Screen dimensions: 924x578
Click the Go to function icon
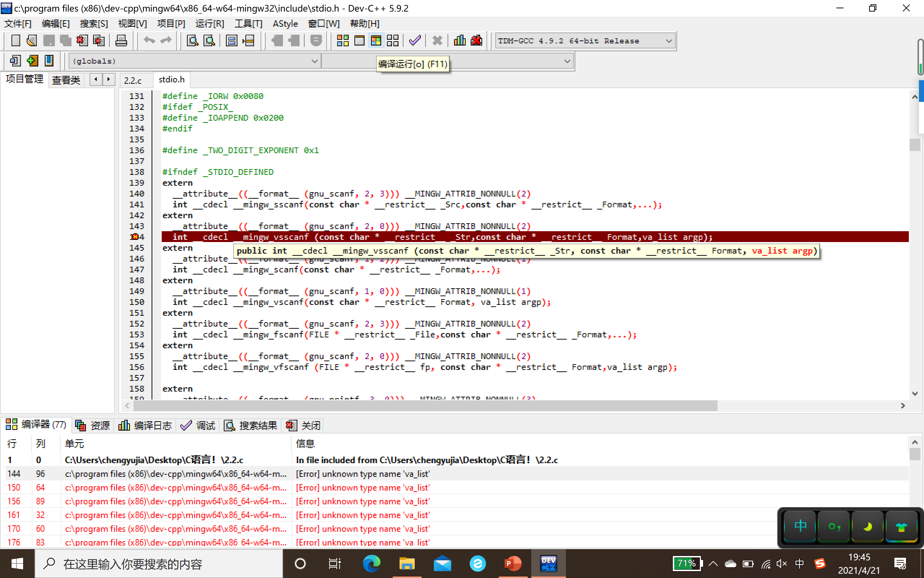pyautogui.click(x=231, y=40)
